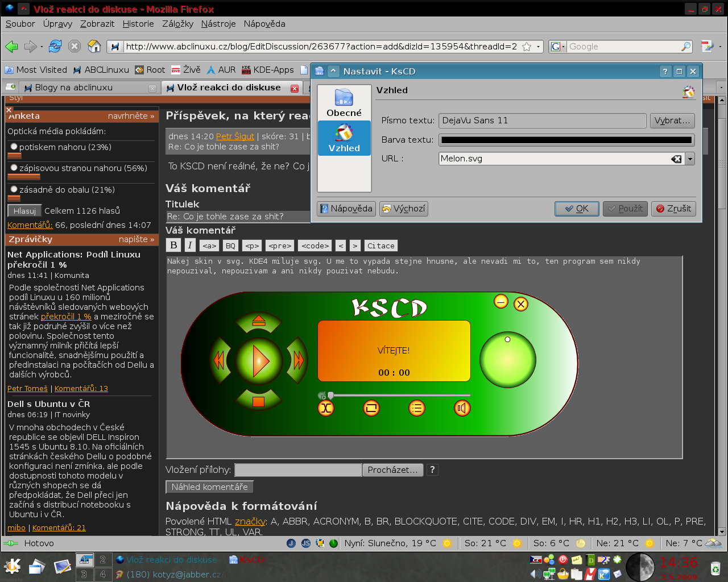This screenshot has height=582, width=728.
Task: Select Obecné page in Nastavit dialog
Action: tap(344, 103)
